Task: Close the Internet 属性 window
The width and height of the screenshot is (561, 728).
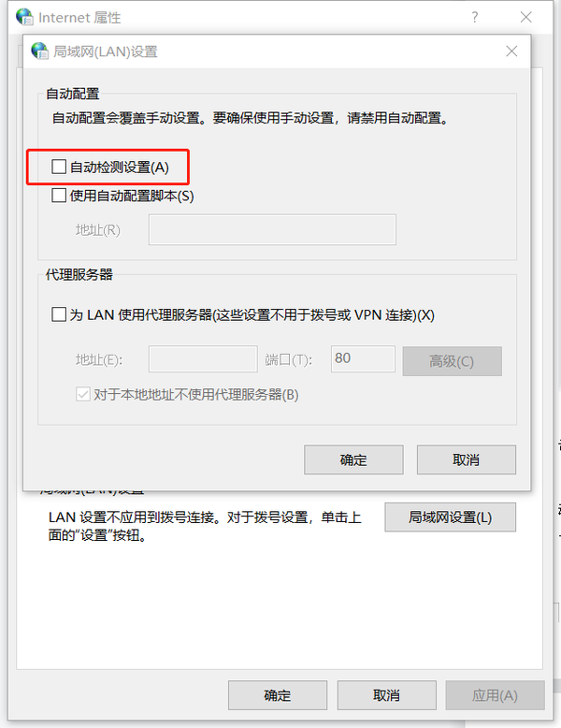Action: (525, 17)
